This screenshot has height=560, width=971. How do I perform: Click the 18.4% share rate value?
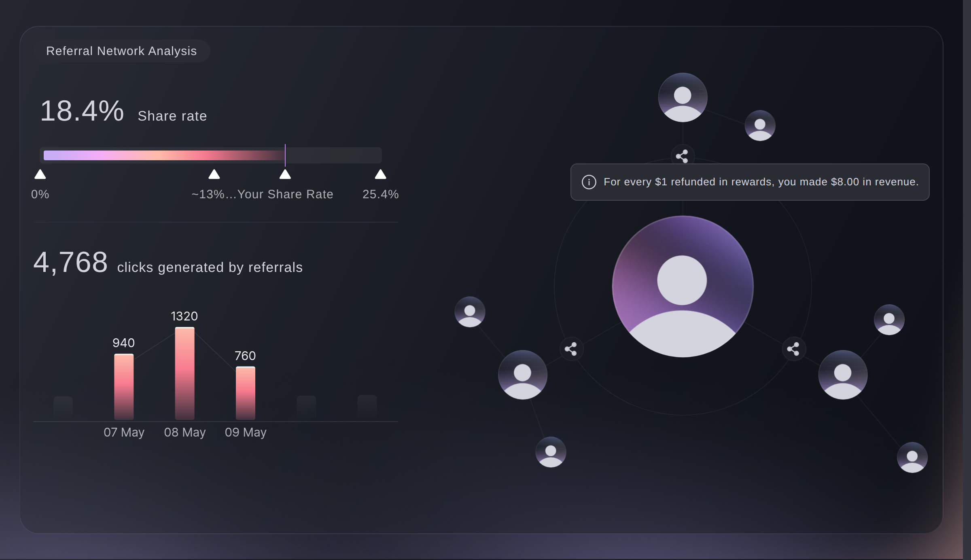[82, 111]
